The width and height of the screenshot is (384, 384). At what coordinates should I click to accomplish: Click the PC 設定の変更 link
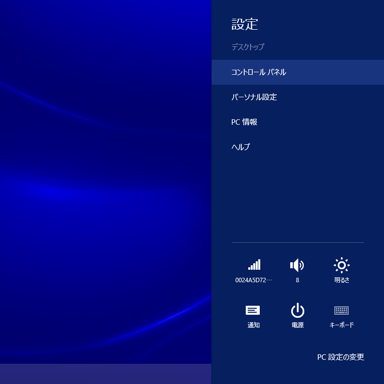tap(340, 357)
